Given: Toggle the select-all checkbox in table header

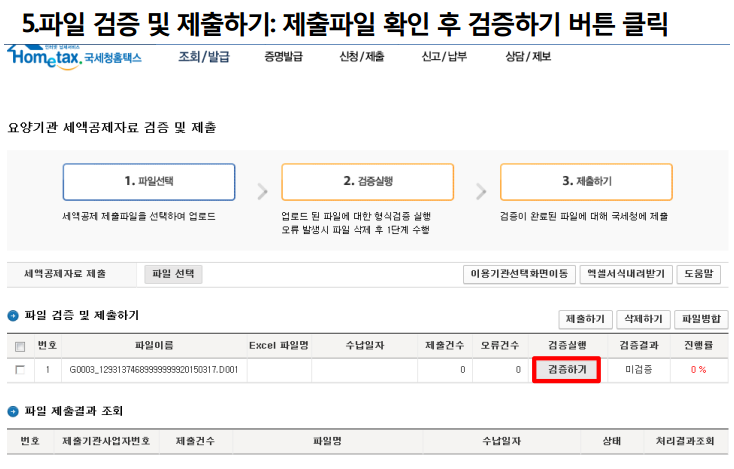Looking at the screenshot, I should [20, 347].
